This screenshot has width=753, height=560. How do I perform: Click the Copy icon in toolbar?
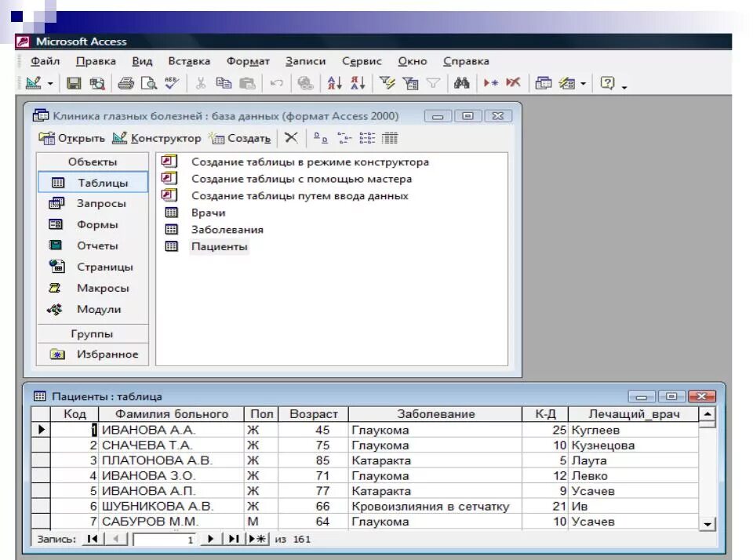(224, 83)
